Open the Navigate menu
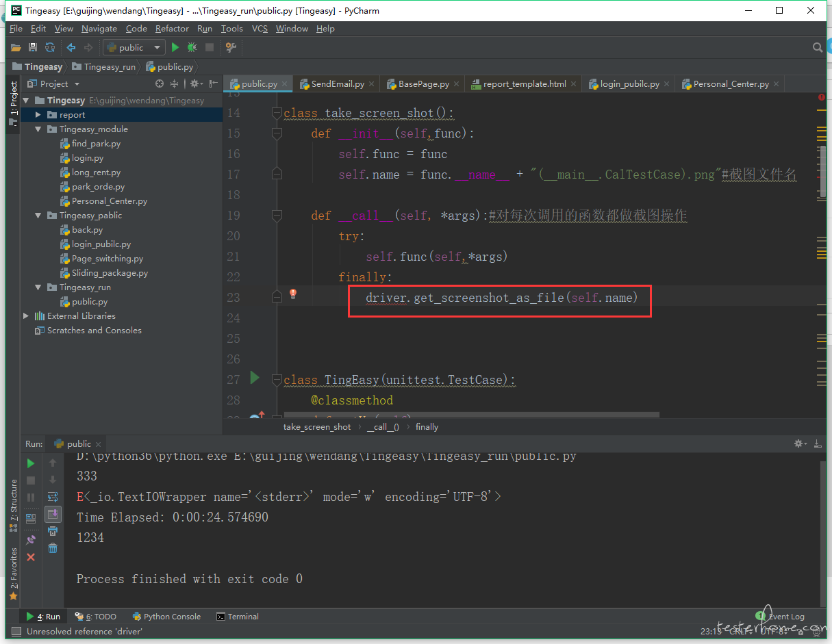Image resolution: width=832 pixels, height=644 pixels. pyautogui.click(x=99, y=29)
